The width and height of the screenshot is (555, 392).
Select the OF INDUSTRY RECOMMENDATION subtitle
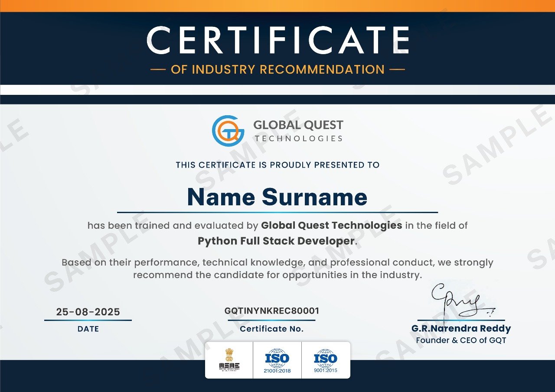pyautogui.click(x=277, y=69)
